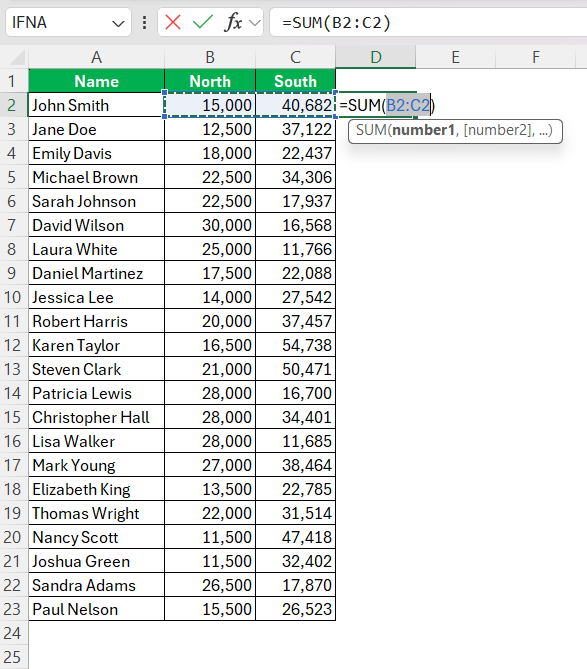
Task: Click the Elizabeth King cell
Action: coord(96,489)
